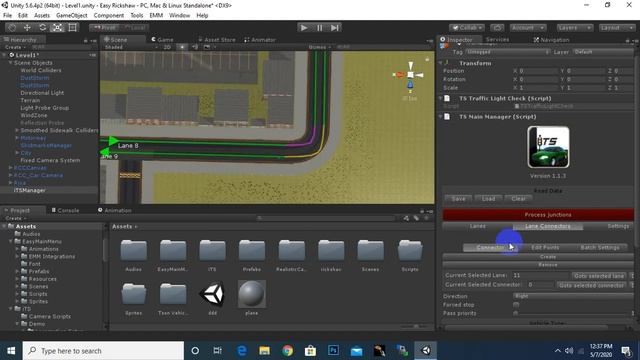Toggle Local/Global handle rotation
The image size is (640, 360).
135,28
